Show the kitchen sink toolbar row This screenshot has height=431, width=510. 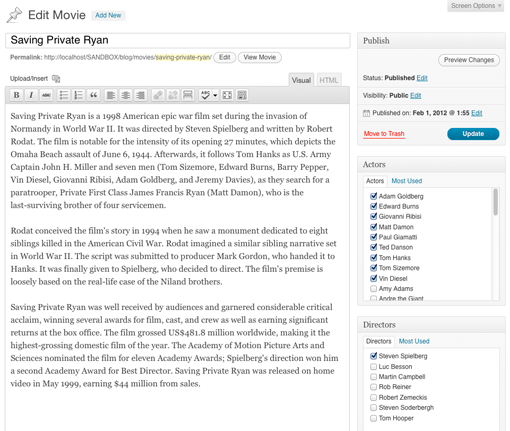[242, 95]
